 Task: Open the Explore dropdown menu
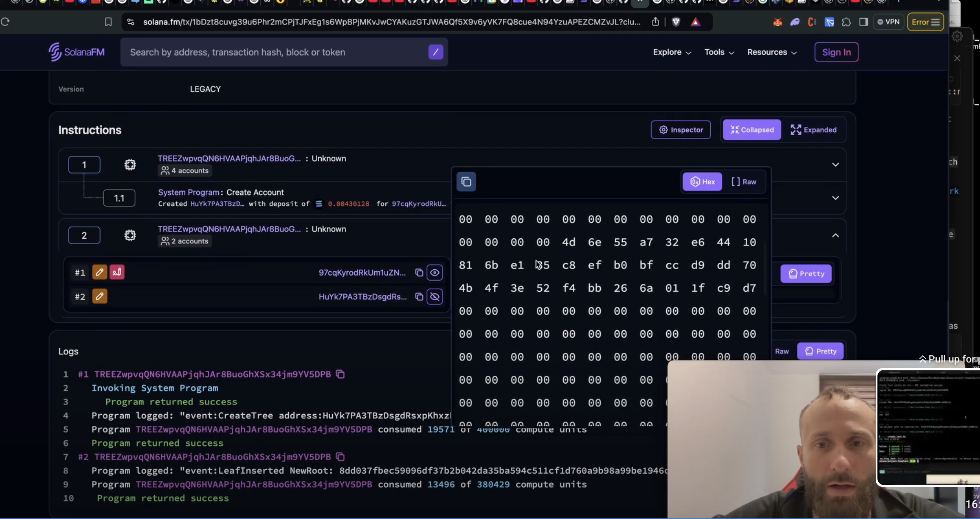tap(672, 52)
